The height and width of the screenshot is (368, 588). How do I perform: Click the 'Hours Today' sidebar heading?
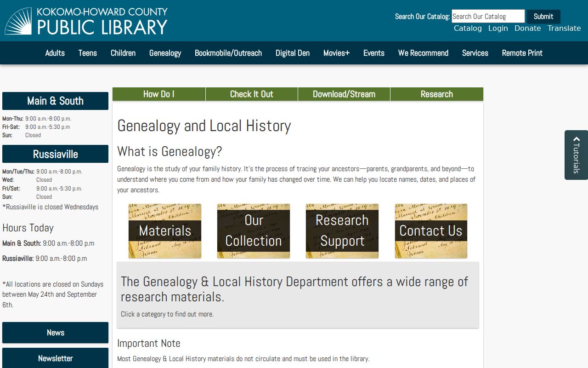[x=28, y=228]
